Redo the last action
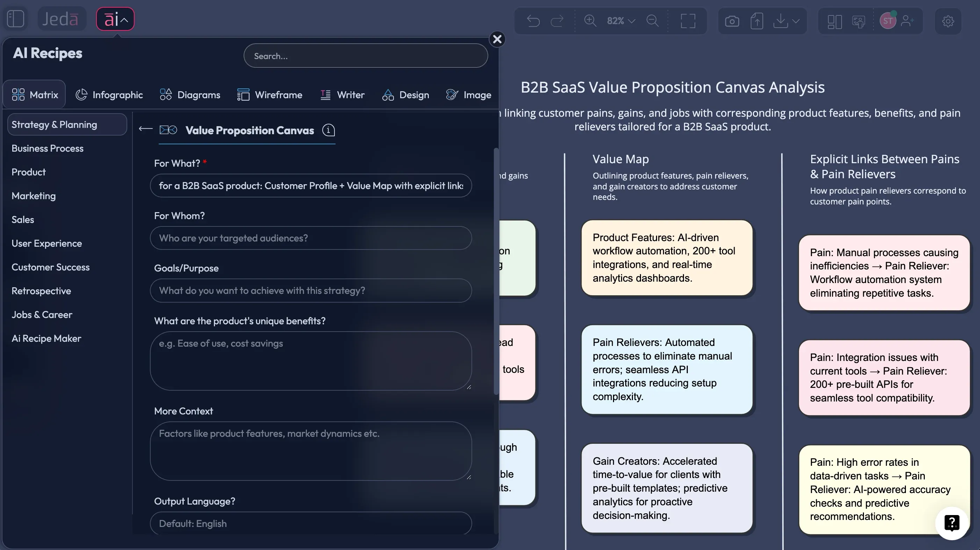The width and height of the screenshot is (980, 550). point(557,21)
